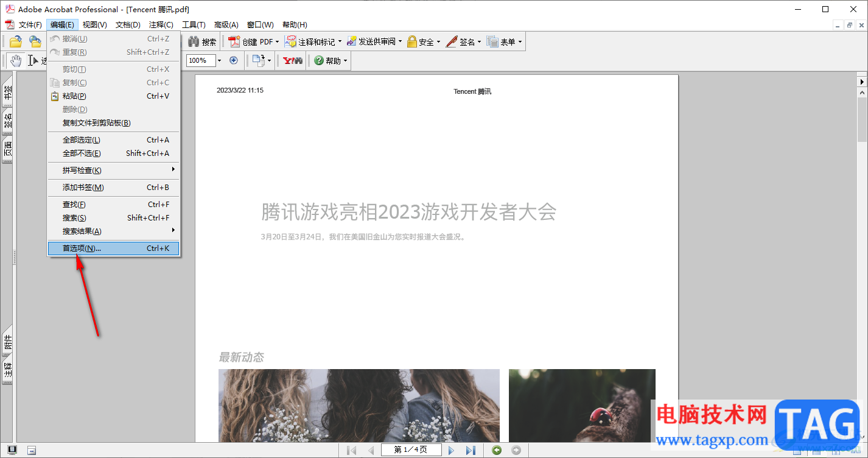Screen dimensions: 868x458
Task: Select the Hand tool
Action: (16, 60)
